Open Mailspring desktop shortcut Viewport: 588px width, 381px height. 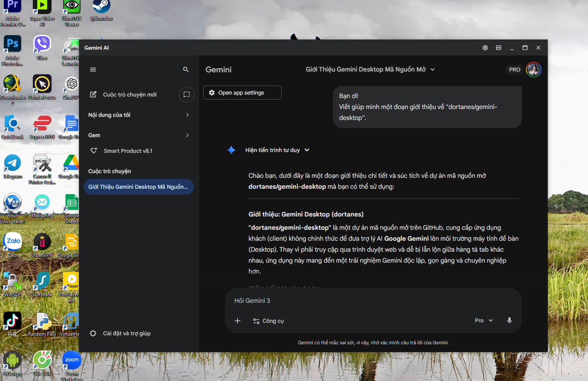click(x=42, y=206)
